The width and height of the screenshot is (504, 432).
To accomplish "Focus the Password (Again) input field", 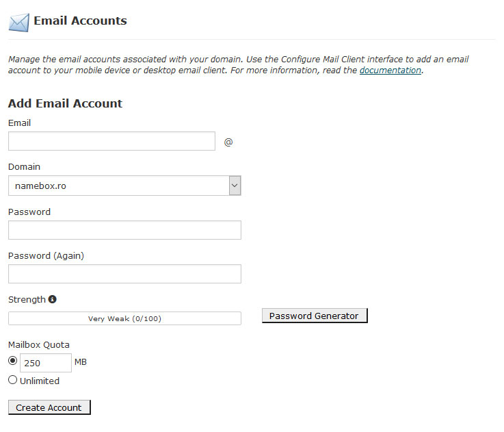I will pyautogui.click(x=124, y=274).
